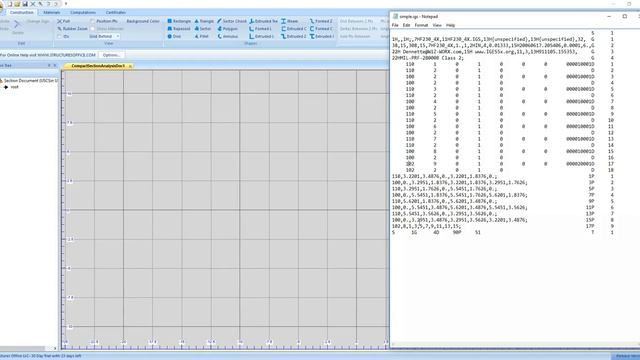Insert an Extruded Z shape
The height and width of the screenshot is (360, 640).
[293, 37]
